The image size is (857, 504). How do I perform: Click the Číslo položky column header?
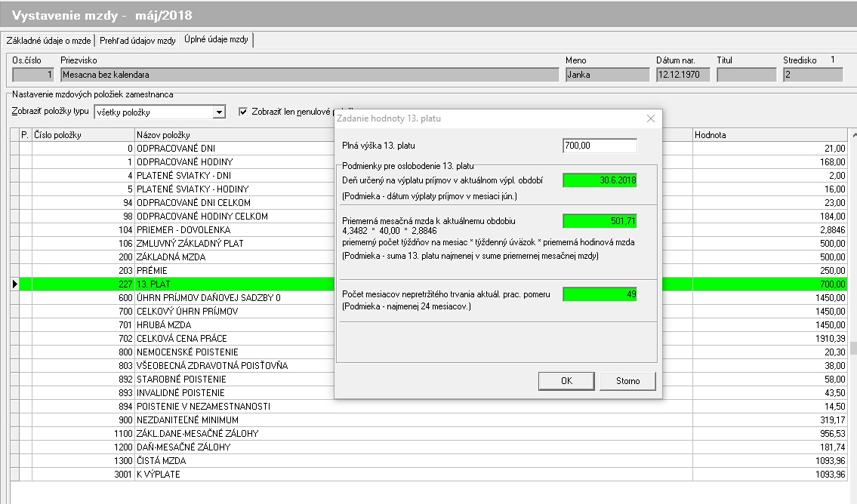(82, 135)
